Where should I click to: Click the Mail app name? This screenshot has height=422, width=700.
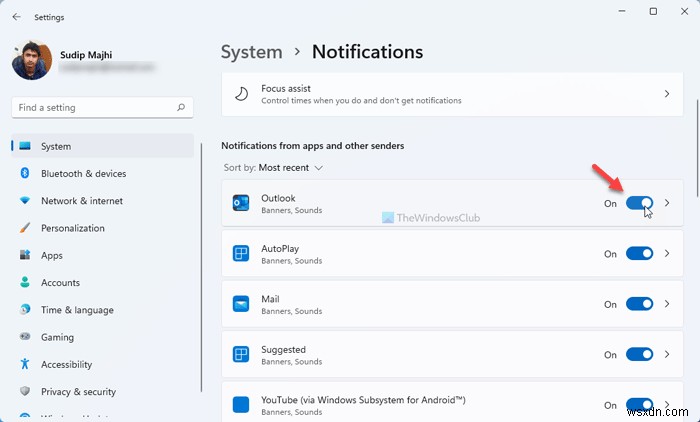(270, 299)
